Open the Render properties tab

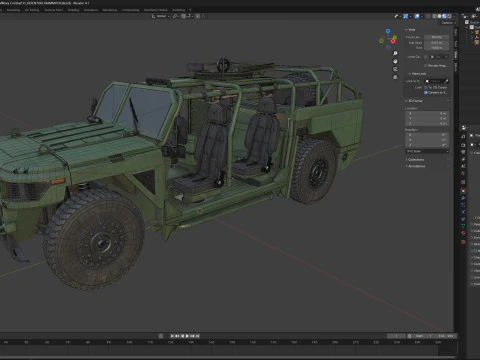(x=463, y=145)
